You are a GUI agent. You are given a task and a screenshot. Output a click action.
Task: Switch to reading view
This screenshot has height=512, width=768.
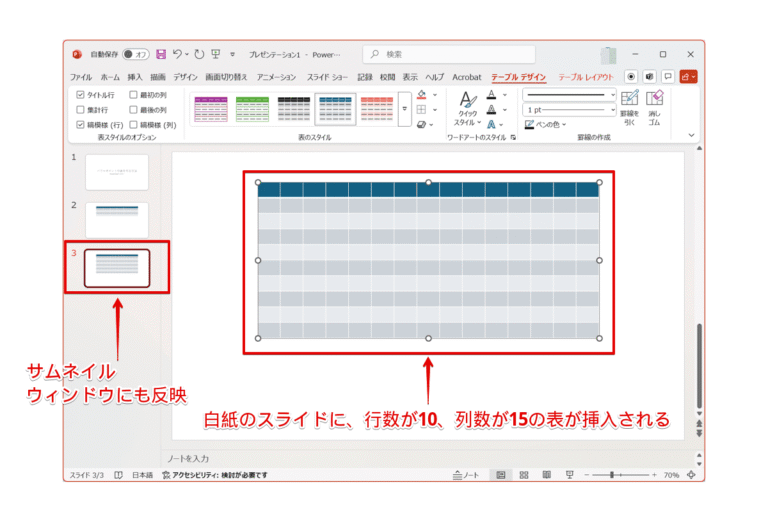pos(547,475)
